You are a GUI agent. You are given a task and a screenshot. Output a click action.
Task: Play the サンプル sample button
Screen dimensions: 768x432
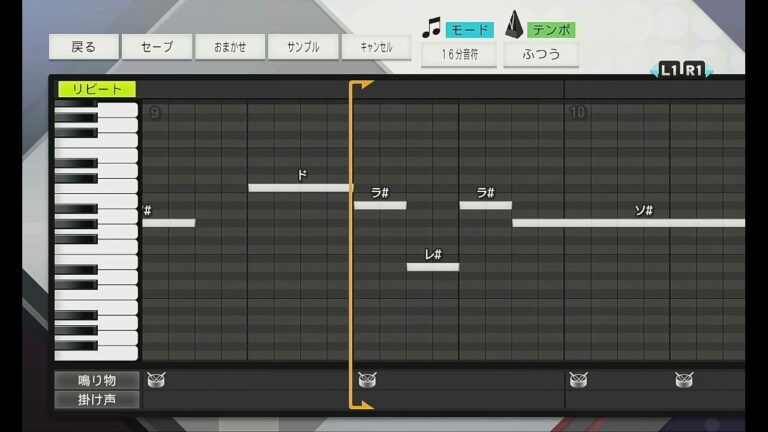(x=303, y=47)
